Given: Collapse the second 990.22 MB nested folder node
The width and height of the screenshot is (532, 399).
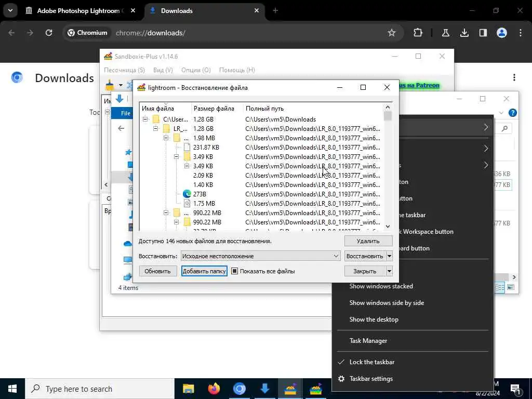Looking at the screenshot, I should pos(177,222).
